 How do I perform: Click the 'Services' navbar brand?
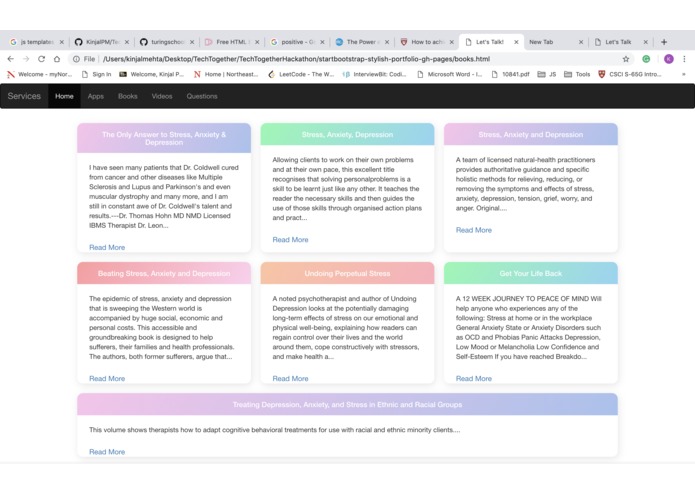pyautogui.click(x=24, y=96)
